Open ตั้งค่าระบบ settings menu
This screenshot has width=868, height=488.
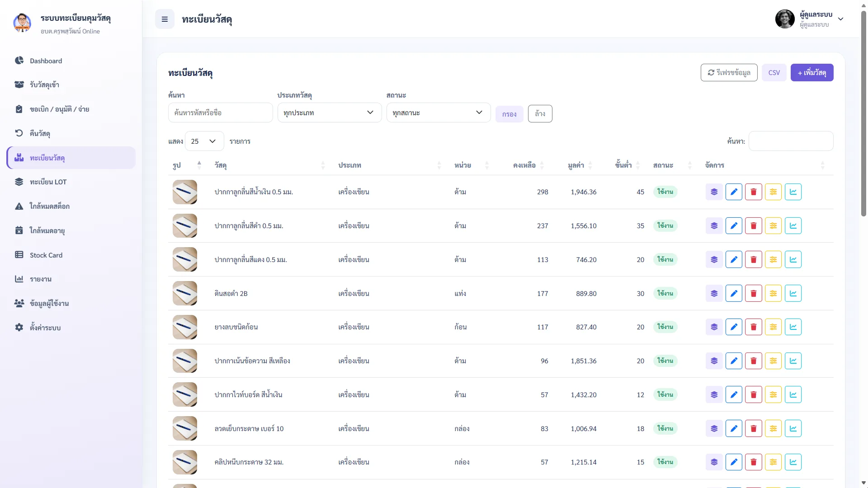pyautogui.click(x=71, y=328)
